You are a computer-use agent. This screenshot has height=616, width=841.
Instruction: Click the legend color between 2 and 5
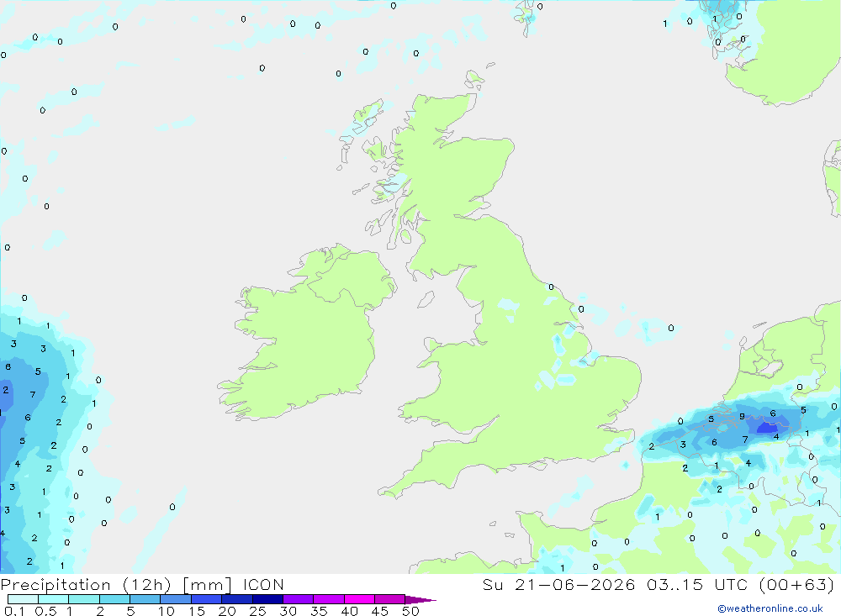point(114,599)
